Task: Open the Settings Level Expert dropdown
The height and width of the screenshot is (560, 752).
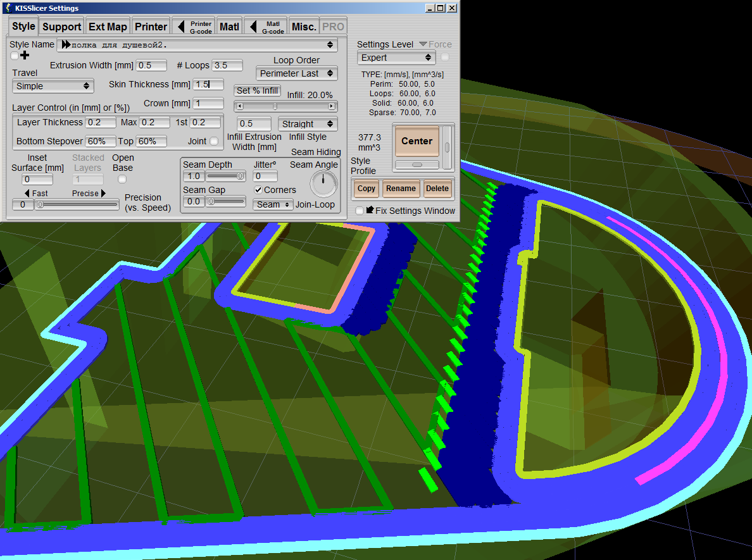Action: tap(396, 58)
